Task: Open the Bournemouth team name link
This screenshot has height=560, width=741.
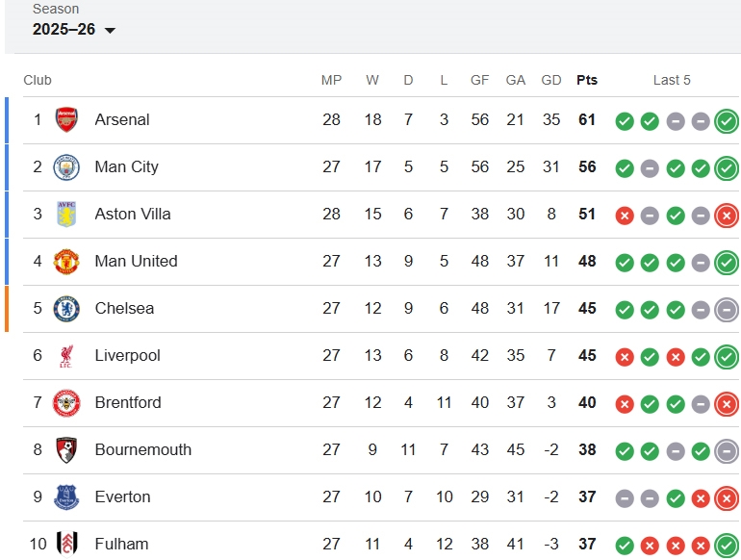Action: 142,450
